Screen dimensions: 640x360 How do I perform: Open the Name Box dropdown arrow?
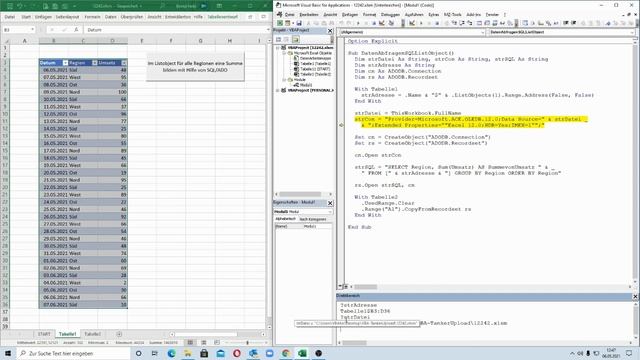pyautogui.click(x=32, y=30)
